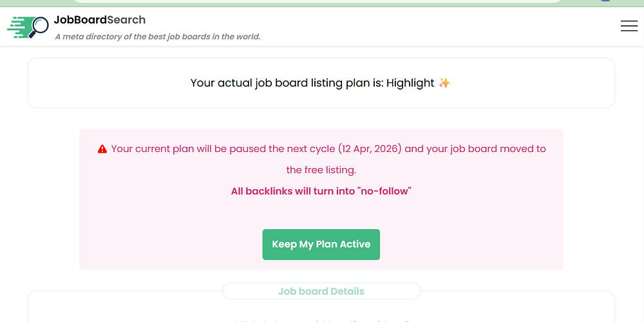Click the plan paused warning message

(322, 149)
